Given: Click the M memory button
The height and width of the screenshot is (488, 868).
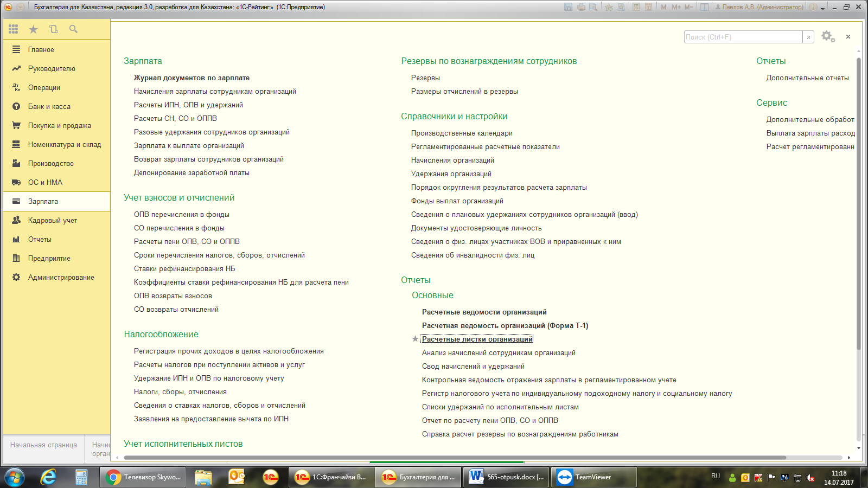Looking at the screenshot, I should (663, 7).
